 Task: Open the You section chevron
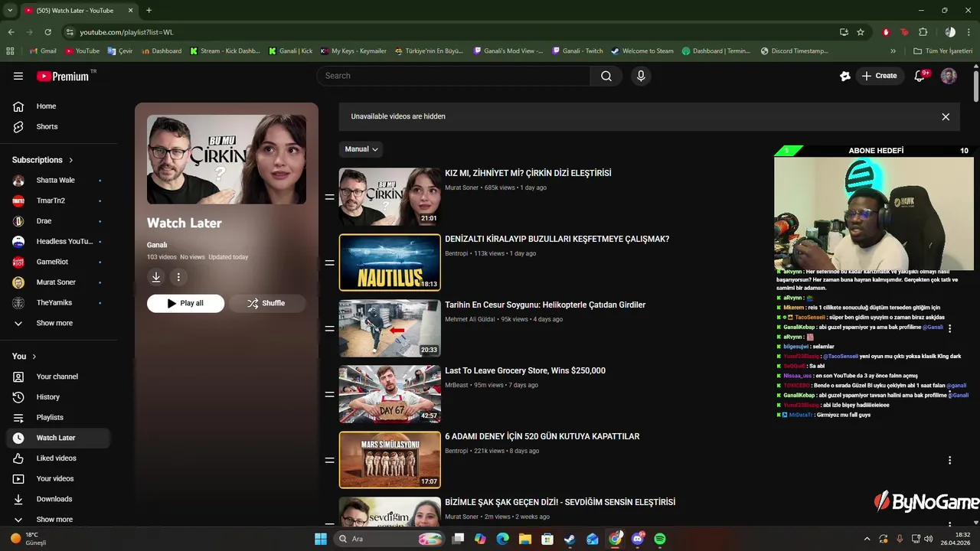point(34,357)
